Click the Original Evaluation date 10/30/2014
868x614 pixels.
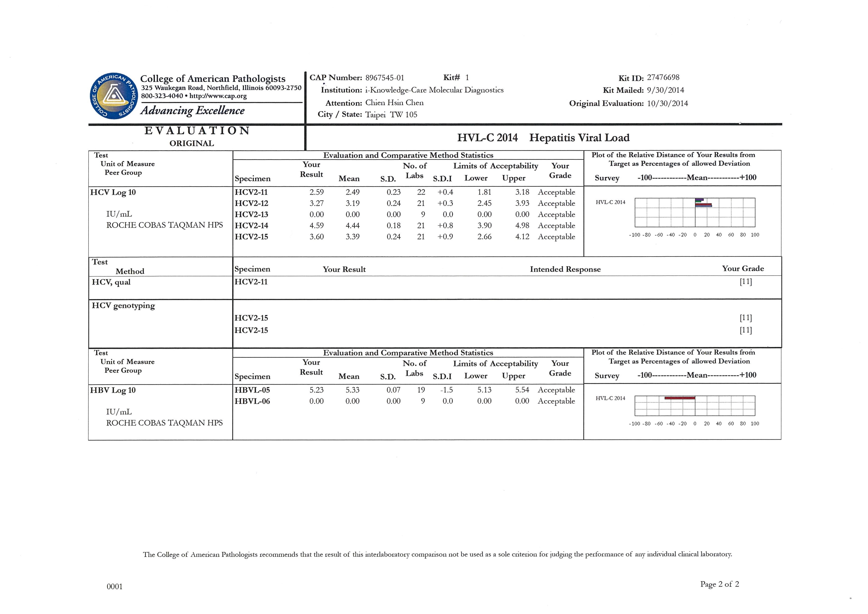(x=667, y=103)
